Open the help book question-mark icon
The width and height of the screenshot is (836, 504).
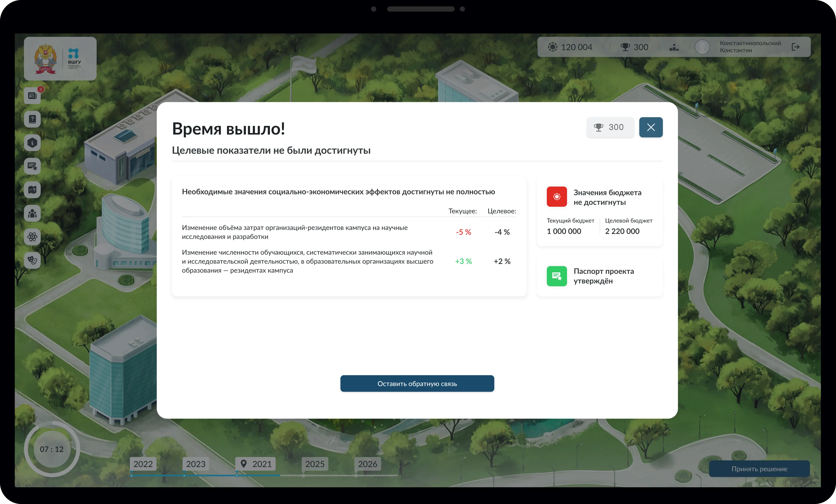tap(32, 119)
